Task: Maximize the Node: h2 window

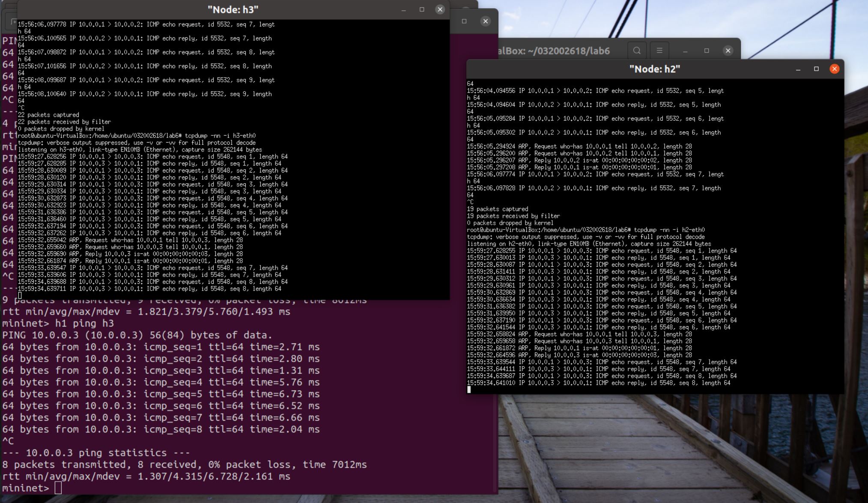Action: click(x=816, y=69)
